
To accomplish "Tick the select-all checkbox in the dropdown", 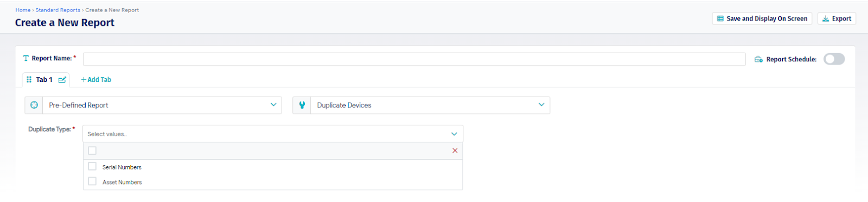I will point(92,150).
